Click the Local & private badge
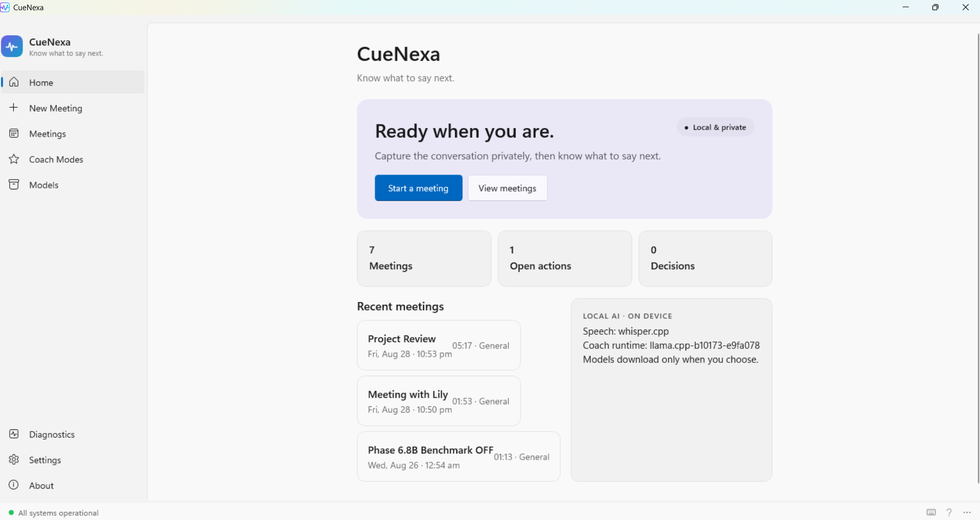The width and height of the screenshot is (980, 520). (715, 127)
